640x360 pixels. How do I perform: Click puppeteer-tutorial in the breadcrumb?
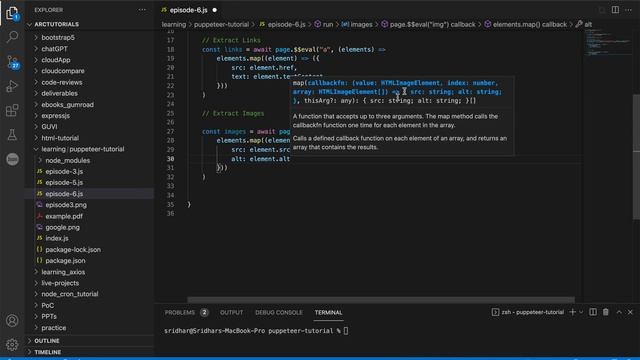(x=221, y=24)
